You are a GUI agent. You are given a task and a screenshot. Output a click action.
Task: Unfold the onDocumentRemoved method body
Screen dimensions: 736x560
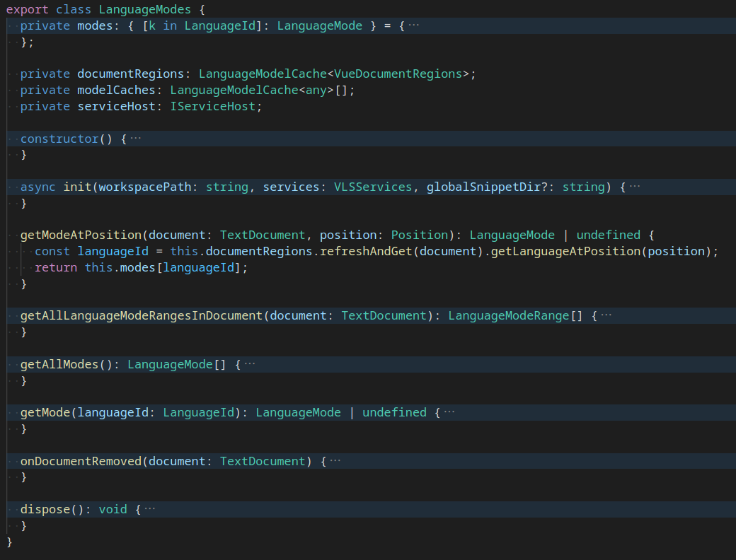click(x=336, y=460)
